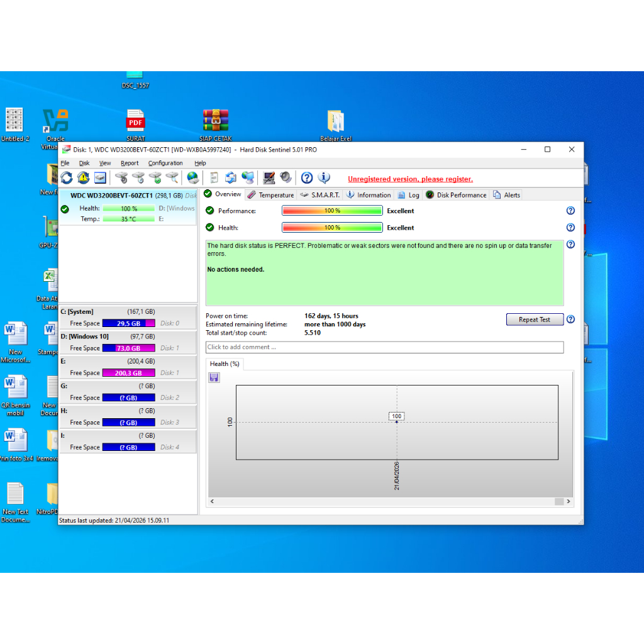
Task: Click the refresh-with-warning-triangle toolbar icon
Action: click(84, 178)
